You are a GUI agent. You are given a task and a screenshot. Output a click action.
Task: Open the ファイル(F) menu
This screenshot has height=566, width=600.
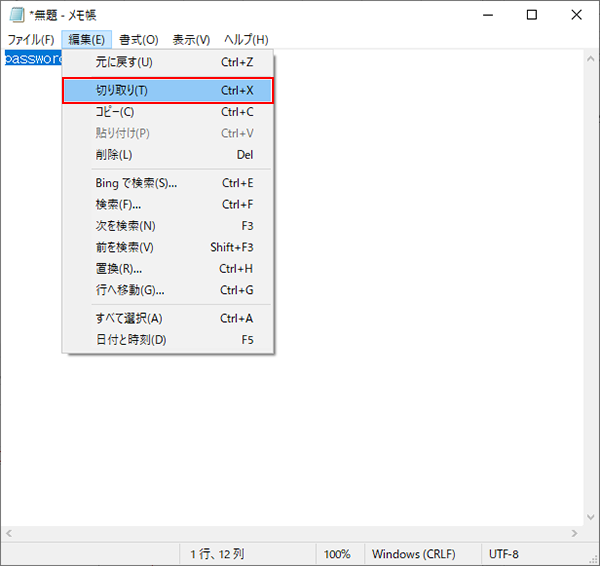(x=30, y=40)
